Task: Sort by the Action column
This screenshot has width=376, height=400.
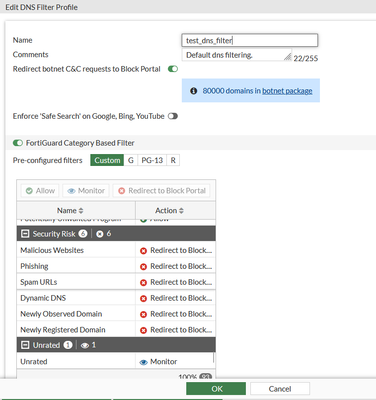Action: [169, 210]
